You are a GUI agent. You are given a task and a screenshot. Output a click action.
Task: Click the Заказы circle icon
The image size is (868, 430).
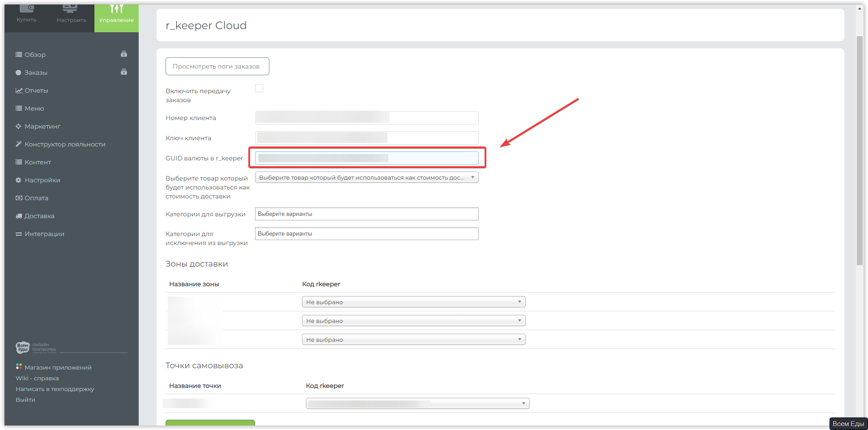point(18,73)
